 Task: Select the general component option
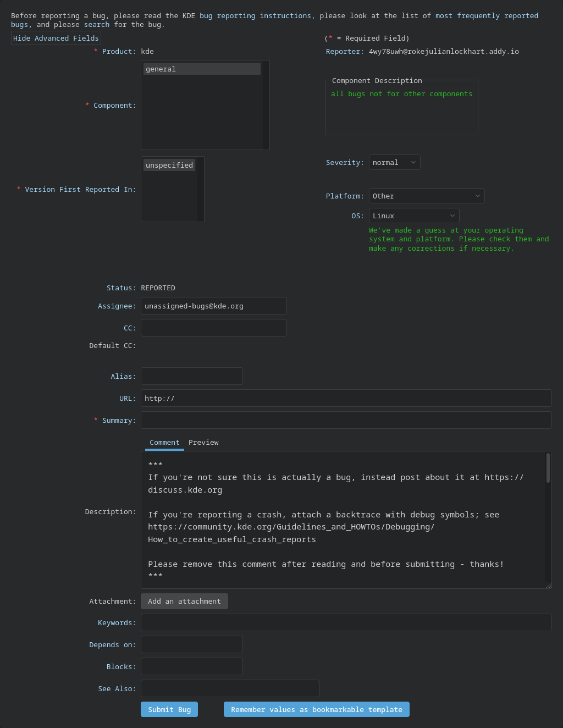[x=202, y=69]
